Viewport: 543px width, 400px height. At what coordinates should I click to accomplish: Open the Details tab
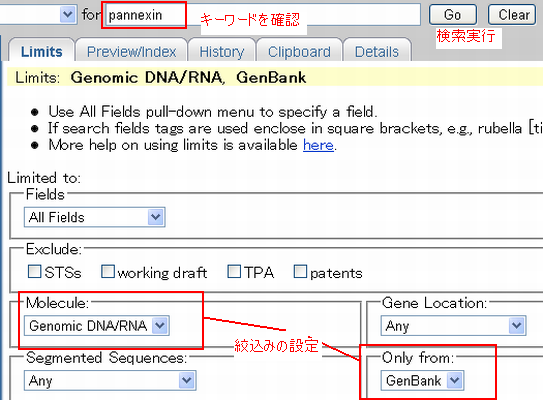click(x=377, y=52)
